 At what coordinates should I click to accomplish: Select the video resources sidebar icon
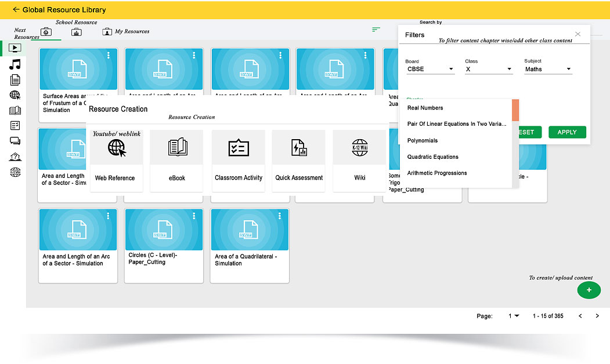pos(15,48)
